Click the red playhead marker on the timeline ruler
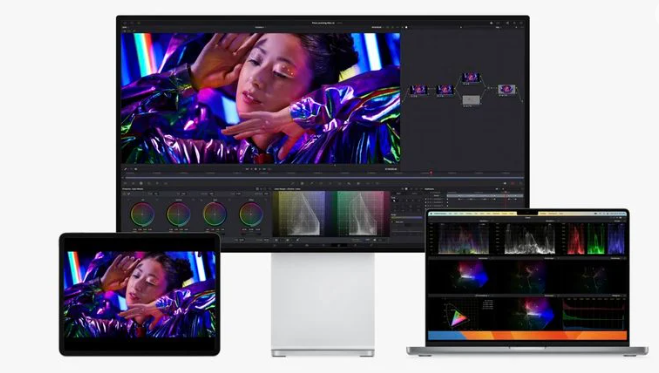659x373 pixels. coord(431,172)
